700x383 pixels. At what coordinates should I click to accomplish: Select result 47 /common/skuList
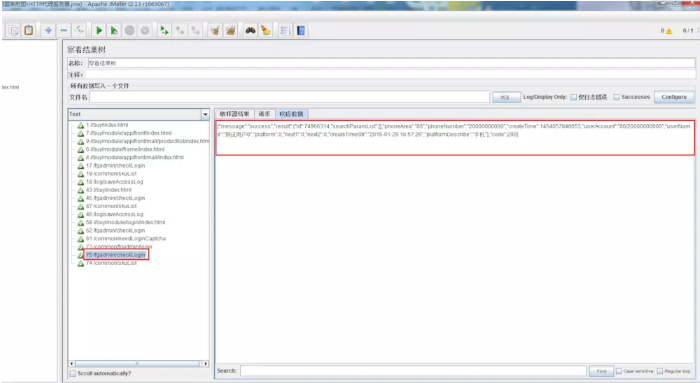pyautogui.click(x=111, y=206)
